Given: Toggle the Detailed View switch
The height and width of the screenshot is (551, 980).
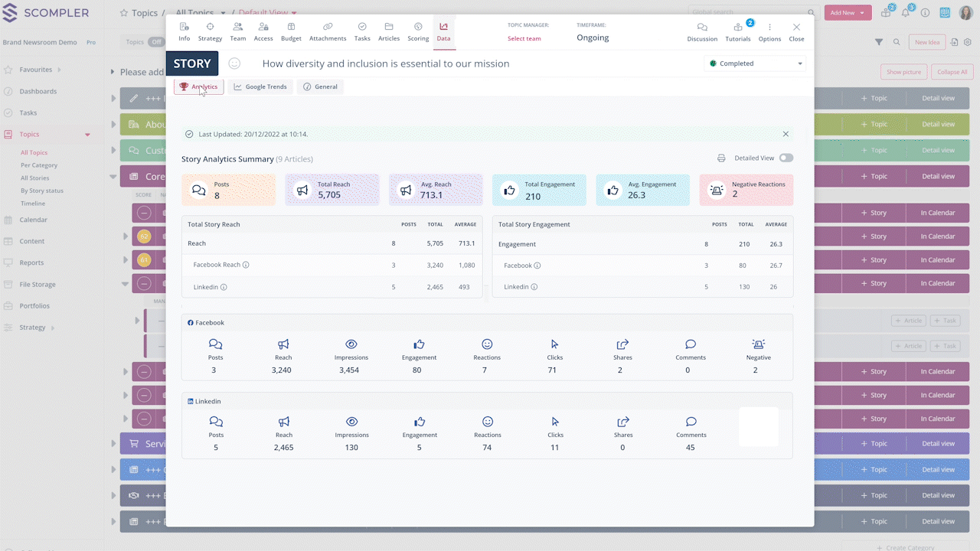Looking at the screenshot, I should point(786,158).
